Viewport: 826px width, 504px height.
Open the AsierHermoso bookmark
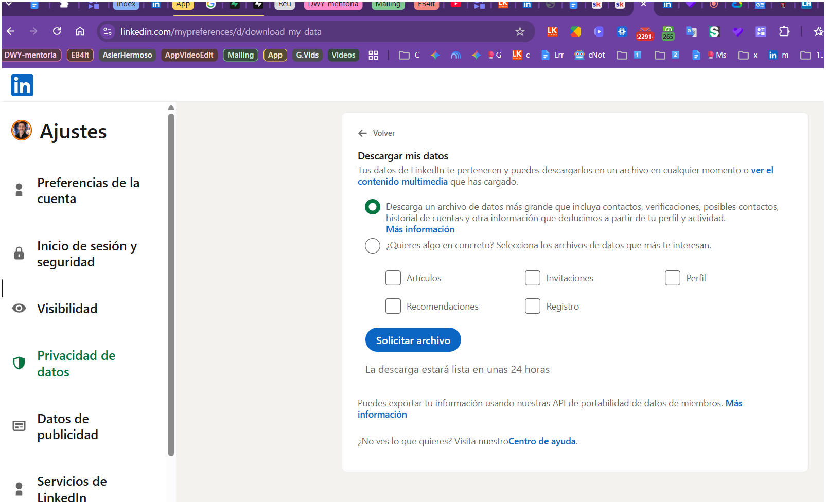pos(127,55)
